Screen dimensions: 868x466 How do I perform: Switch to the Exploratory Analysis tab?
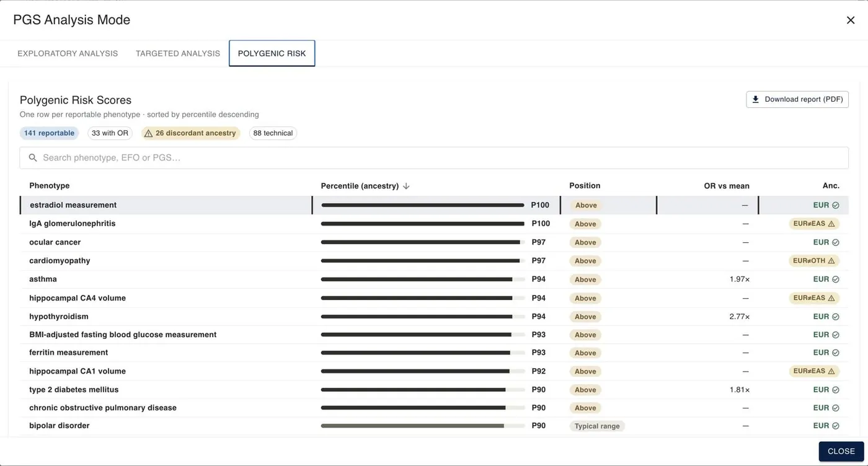(x=68, y=53)
